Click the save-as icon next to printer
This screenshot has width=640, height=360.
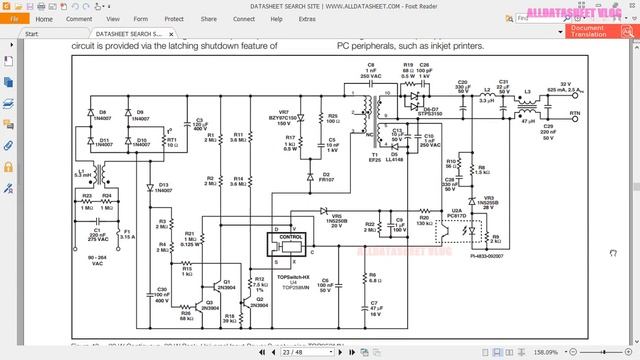(53, 7)
